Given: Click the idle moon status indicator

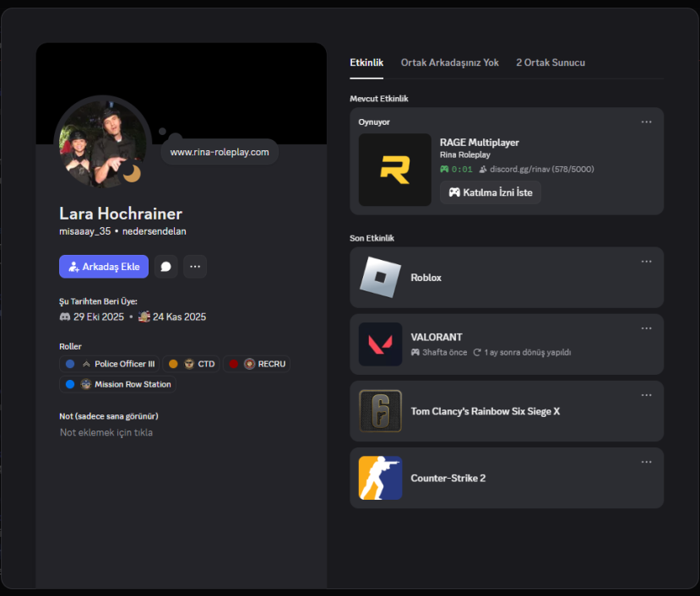Looking at the screenshot, I should [131, 173].
